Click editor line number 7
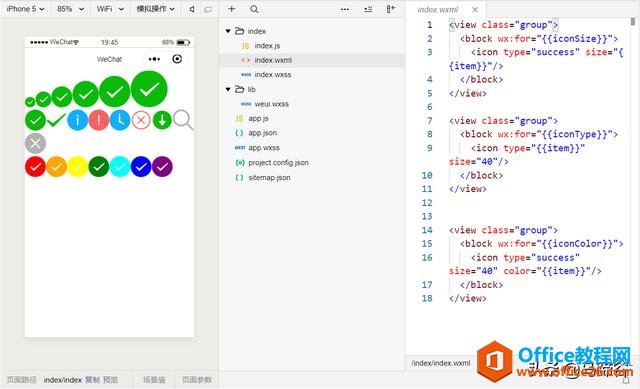Screen dimensions: 640x389 [x=429, y=121]
